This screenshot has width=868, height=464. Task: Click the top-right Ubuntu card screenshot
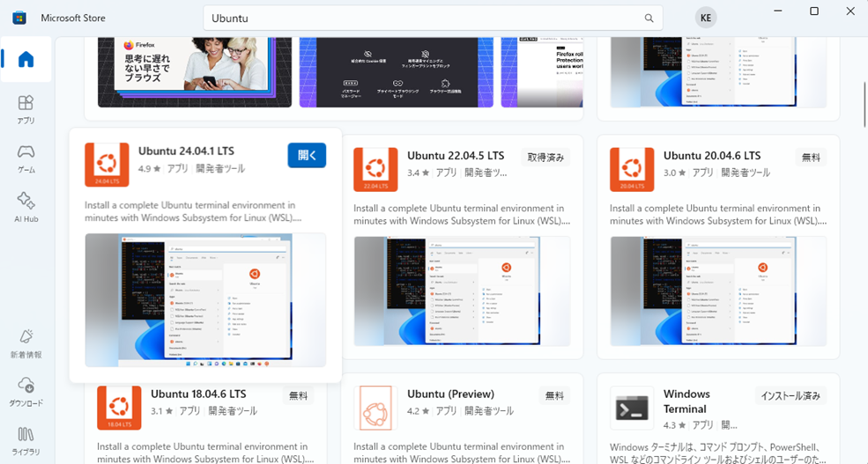click(x=718, y=72)
